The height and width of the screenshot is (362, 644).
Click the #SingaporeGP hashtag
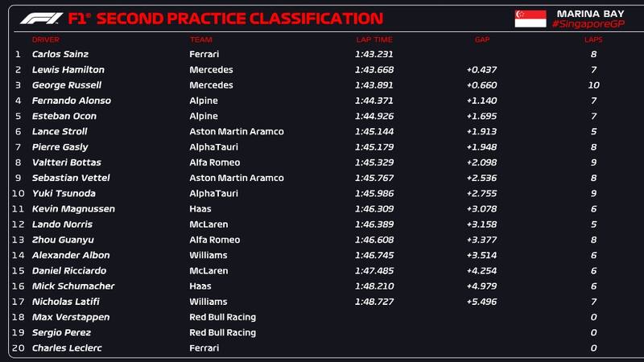588,24
